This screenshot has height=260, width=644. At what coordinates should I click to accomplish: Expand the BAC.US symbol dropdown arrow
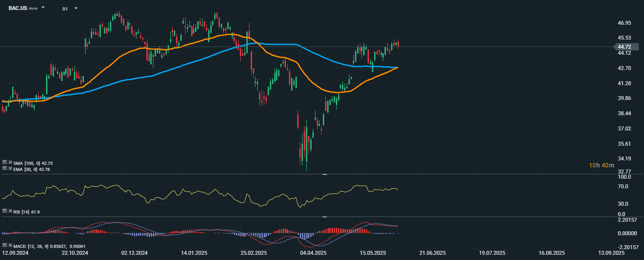pos(43,8)
